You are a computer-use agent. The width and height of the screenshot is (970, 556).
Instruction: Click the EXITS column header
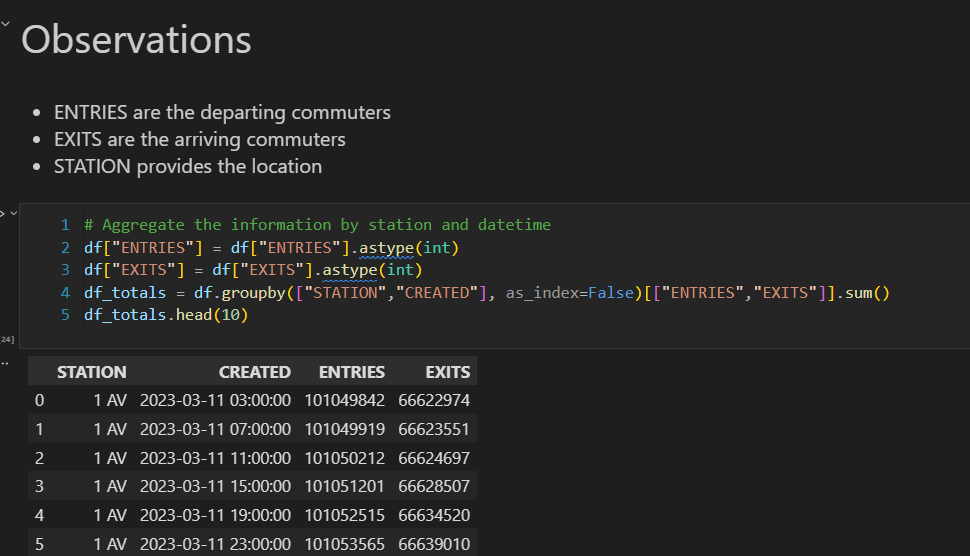[x=447, y=372]
